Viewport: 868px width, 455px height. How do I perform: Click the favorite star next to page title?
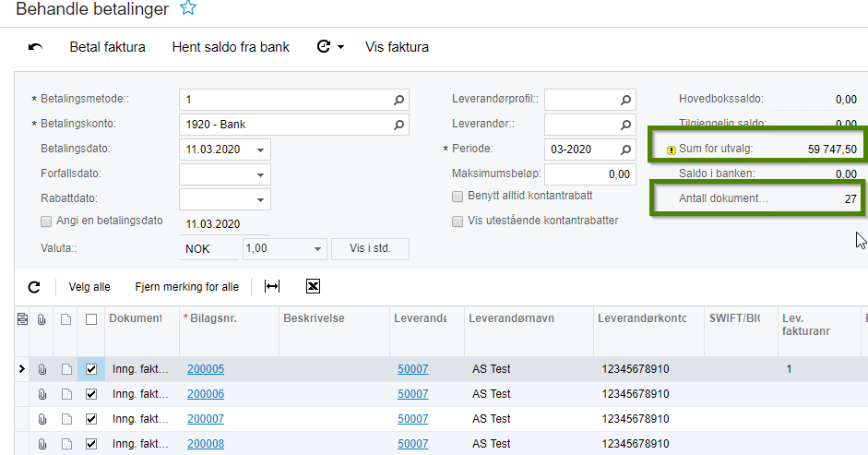point(188,9)
